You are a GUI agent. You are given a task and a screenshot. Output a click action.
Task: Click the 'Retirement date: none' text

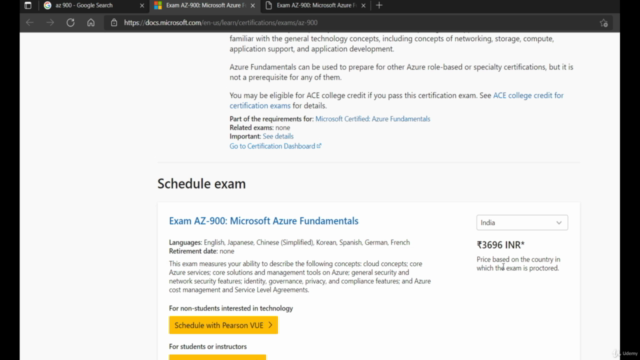(x=202, y=251)
